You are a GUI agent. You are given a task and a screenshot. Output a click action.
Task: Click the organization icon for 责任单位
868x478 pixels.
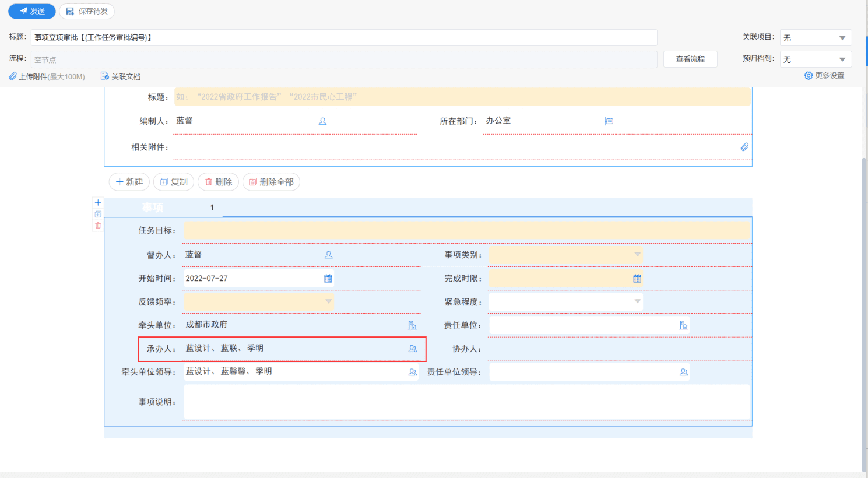[x=684, y=325]
